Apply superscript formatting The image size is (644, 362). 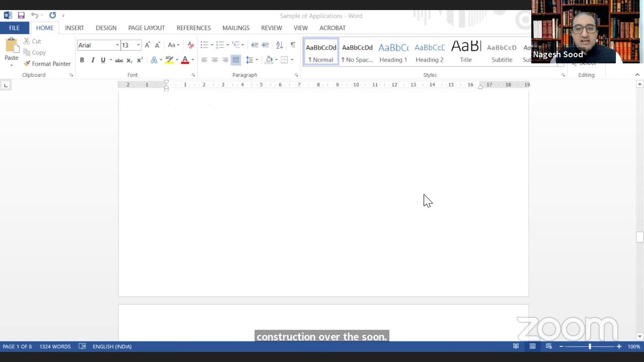click(140, 60)
